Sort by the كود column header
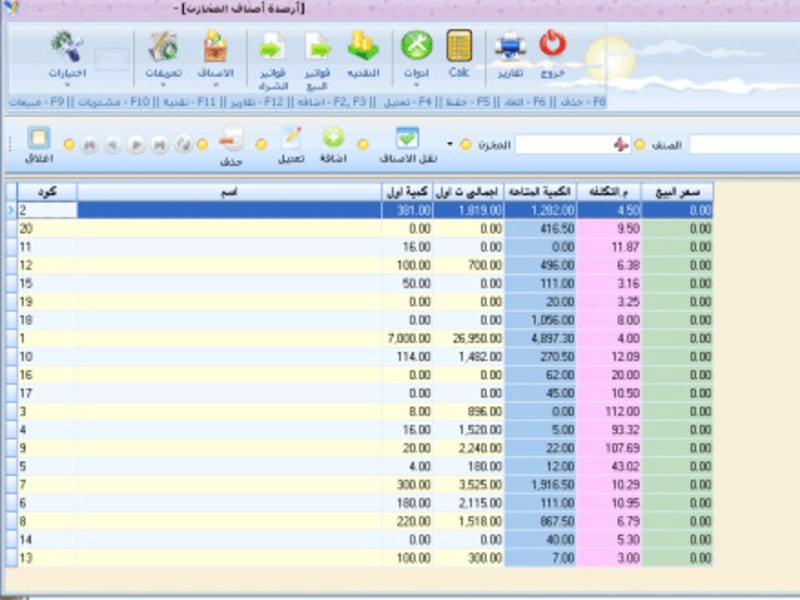The width and height of the screenshot is (800, 600). (47, 192)
